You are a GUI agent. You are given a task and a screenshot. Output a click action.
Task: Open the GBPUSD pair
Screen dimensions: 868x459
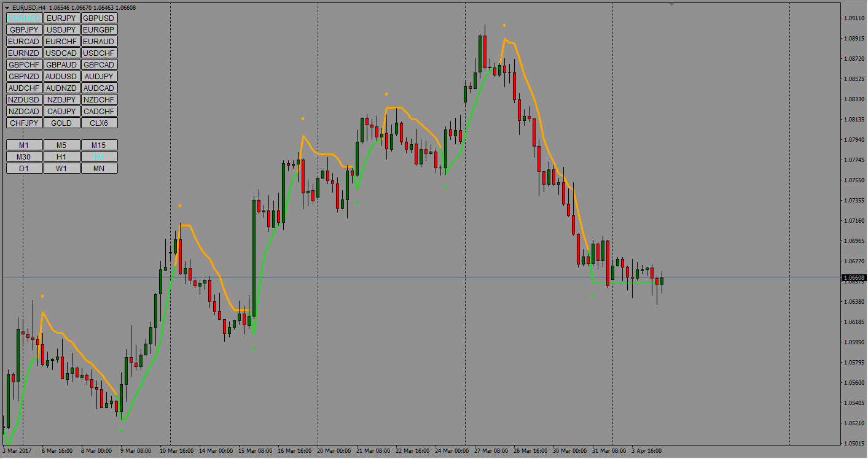click(99, 18)
